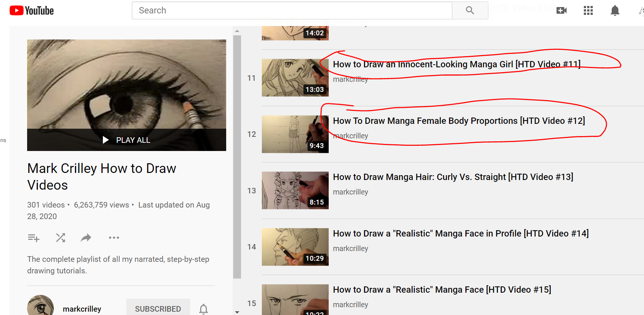Open Manga Female Body Proportions video
The image size is (644, 315).
(459, 121)
